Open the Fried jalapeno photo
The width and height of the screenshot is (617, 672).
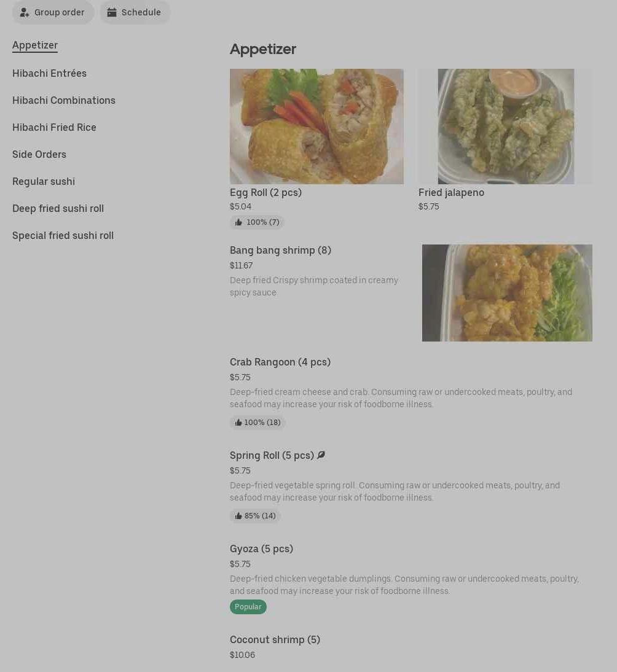[x=506, y=127]
